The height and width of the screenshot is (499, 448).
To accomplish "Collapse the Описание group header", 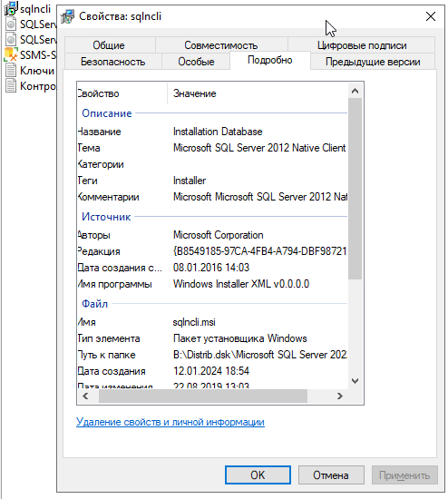I will [107, 113].
